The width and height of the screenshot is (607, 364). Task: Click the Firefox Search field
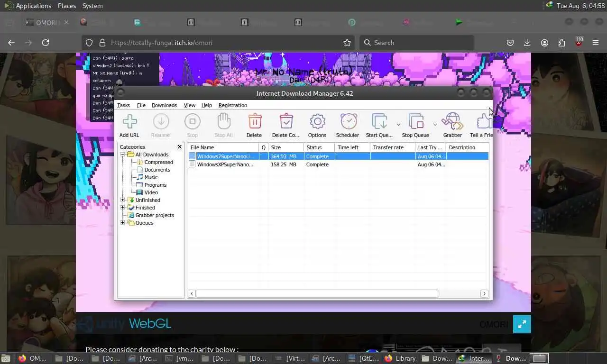click(416, 43)
